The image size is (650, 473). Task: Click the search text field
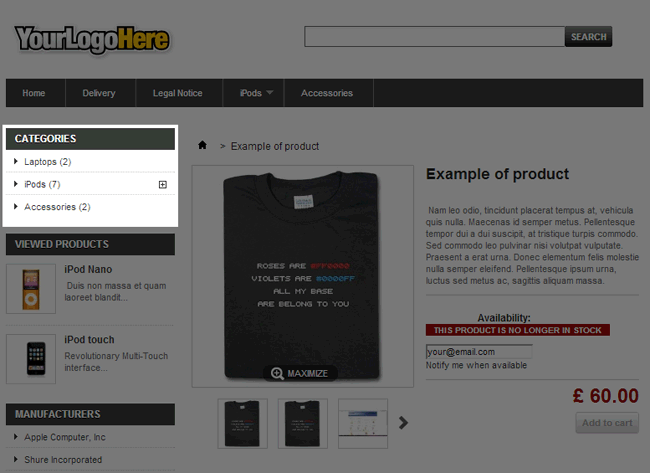434,37
